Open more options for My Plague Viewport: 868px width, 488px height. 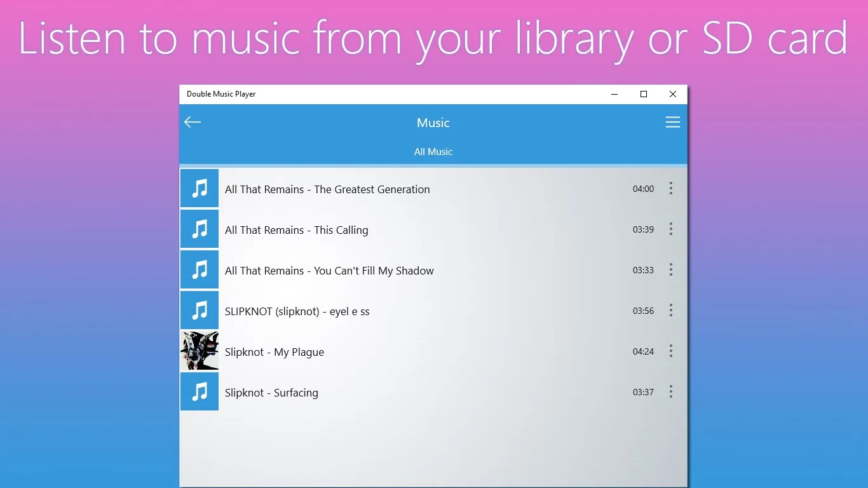click(x=670, y=351)
